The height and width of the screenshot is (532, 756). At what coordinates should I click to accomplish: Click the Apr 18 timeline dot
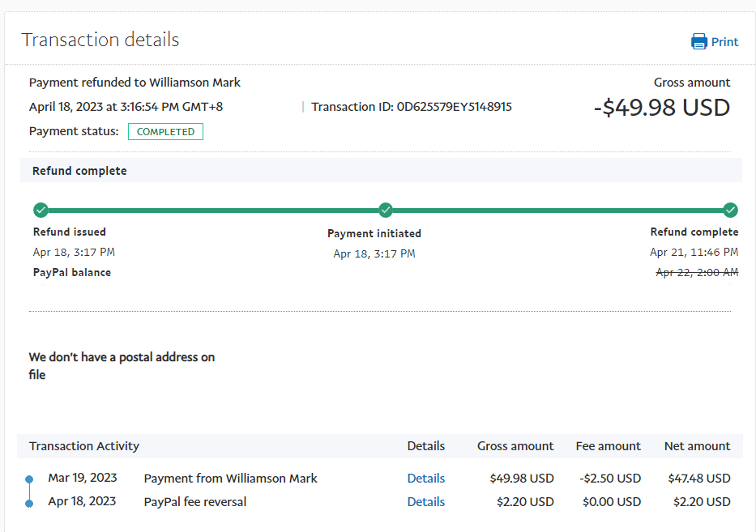[30, 503]
